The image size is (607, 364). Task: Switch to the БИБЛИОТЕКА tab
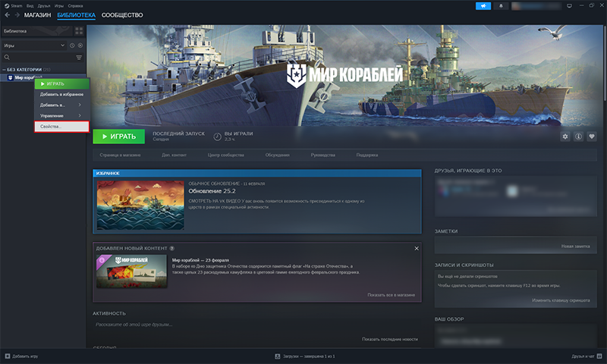click(x=77, y=15)
